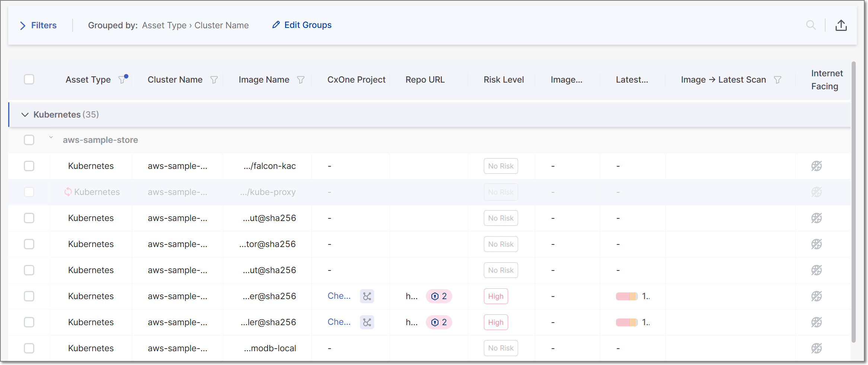Click the search magnifier icon
868x365 pixels.
811,25
